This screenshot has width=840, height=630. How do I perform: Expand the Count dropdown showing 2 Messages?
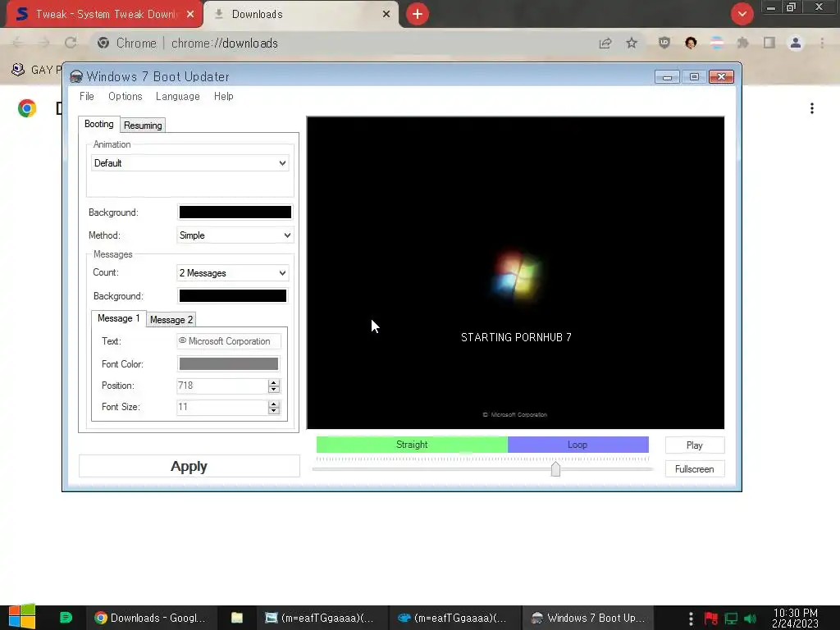tap(232, 273)
